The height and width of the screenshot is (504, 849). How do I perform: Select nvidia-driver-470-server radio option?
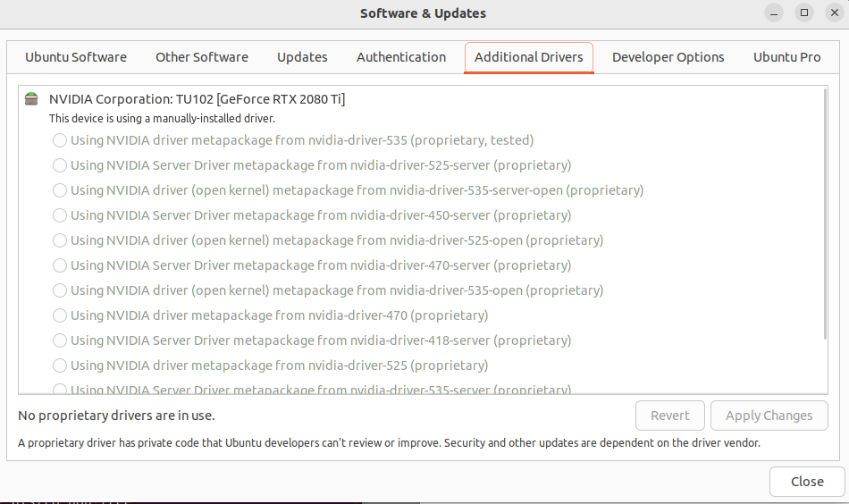pos(60,265)
